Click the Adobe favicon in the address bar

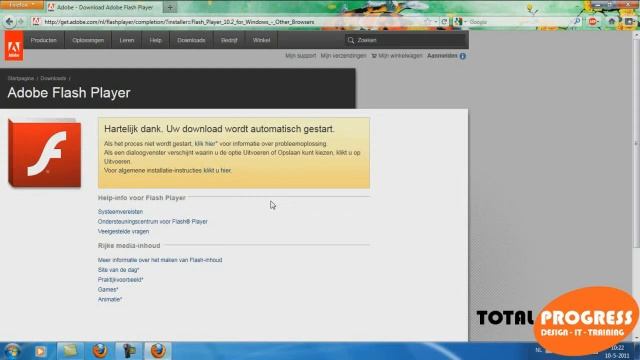[36, 22]
